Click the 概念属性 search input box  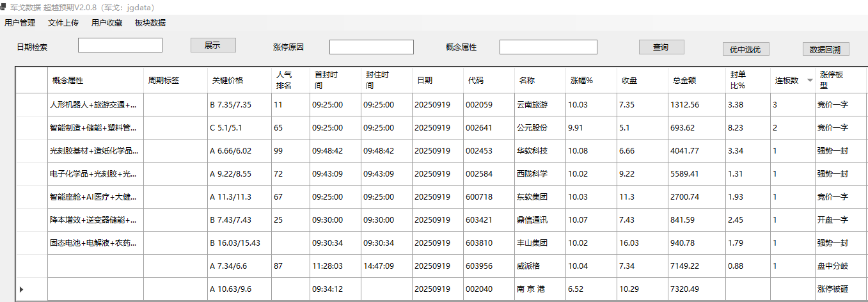tap(548, 47)
